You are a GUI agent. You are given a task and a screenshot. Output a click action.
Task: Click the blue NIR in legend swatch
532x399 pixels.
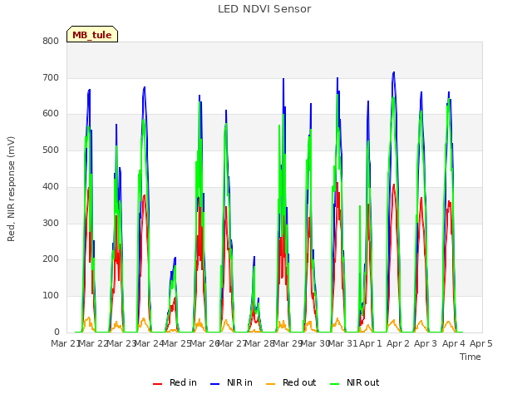(x=214, y=384)
